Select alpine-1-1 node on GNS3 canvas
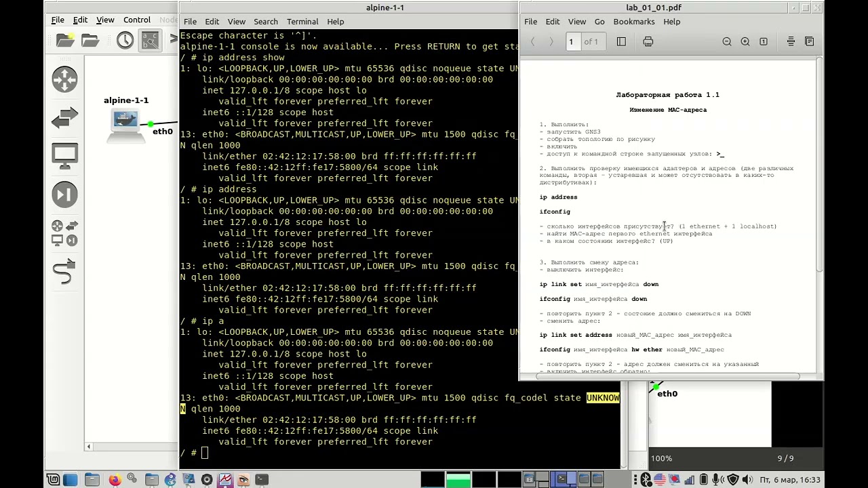This screenshot has width=868, height=488. 126,125
